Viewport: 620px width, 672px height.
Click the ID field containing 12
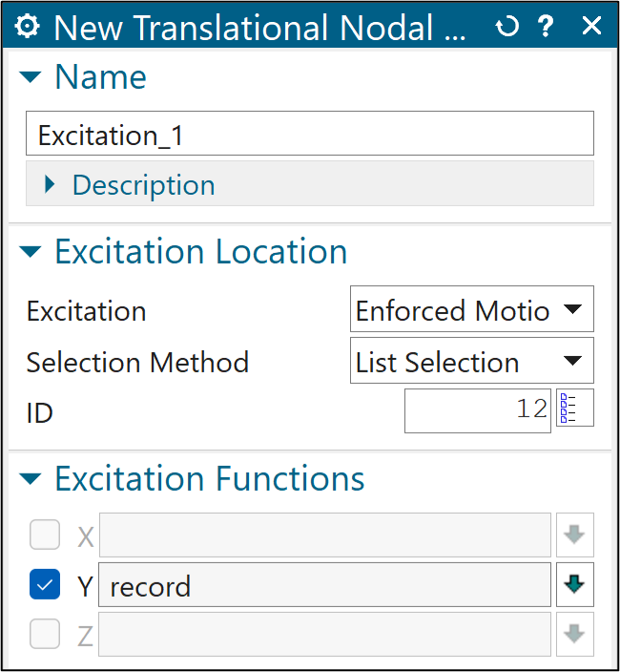(x=477, y=410)
